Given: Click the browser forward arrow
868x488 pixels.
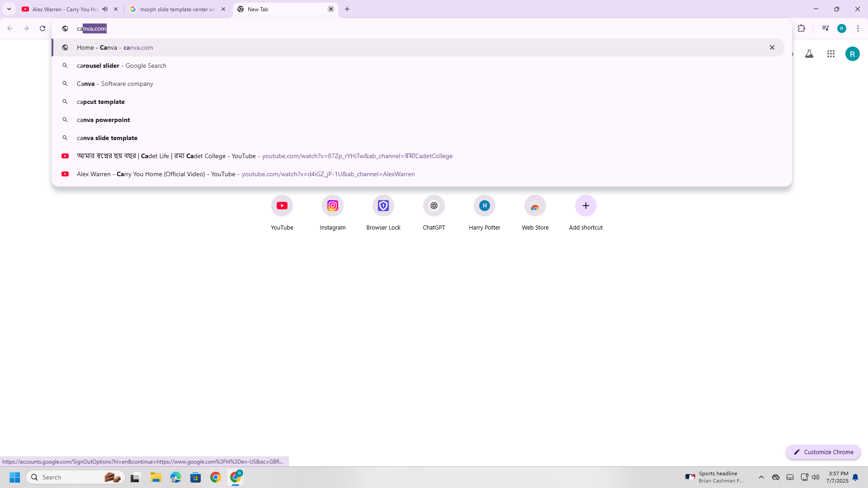Looking at the screenshot, I should click(x=26, y=28).
